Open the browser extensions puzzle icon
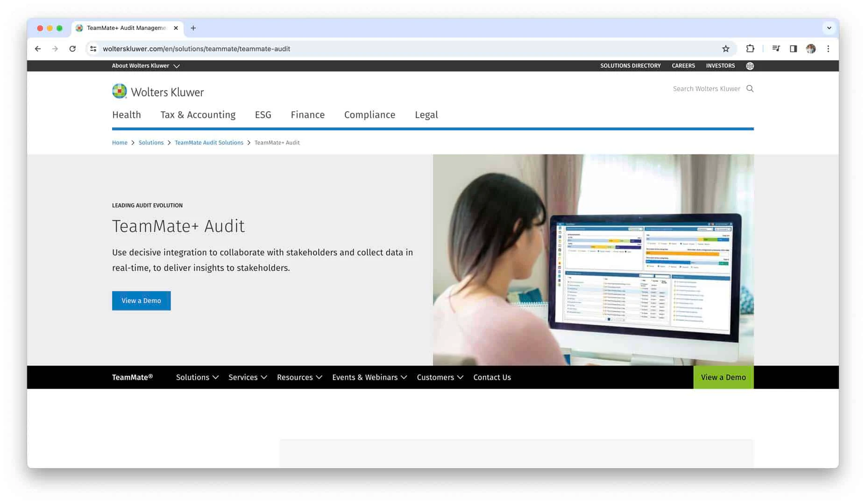Screen dimensions: 866x504 tap(750, 49)
